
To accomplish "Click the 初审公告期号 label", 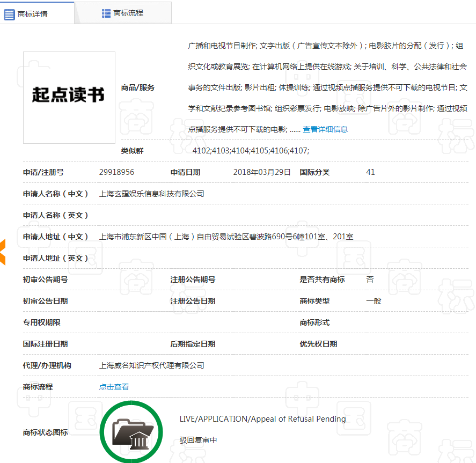I will coord(46,280).
